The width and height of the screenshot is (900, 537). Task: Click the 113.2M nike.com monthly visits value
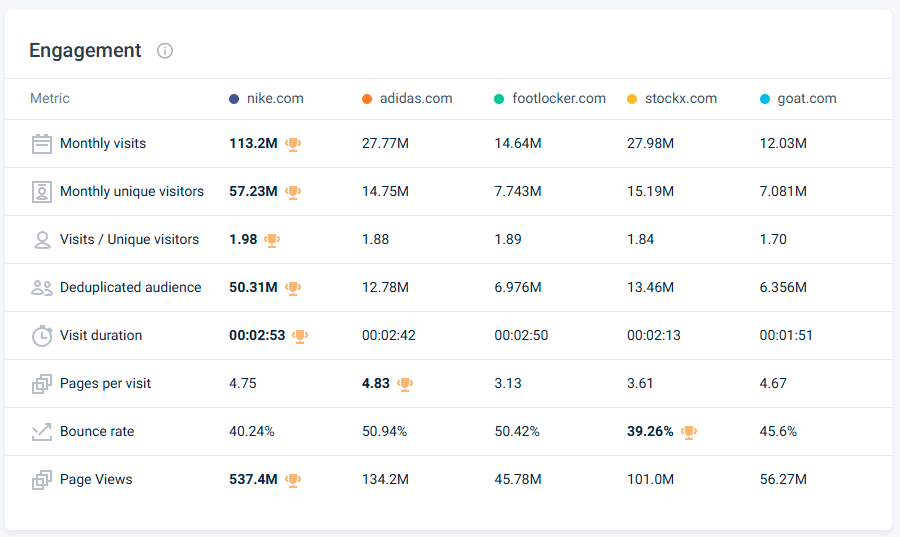(253, 143)
